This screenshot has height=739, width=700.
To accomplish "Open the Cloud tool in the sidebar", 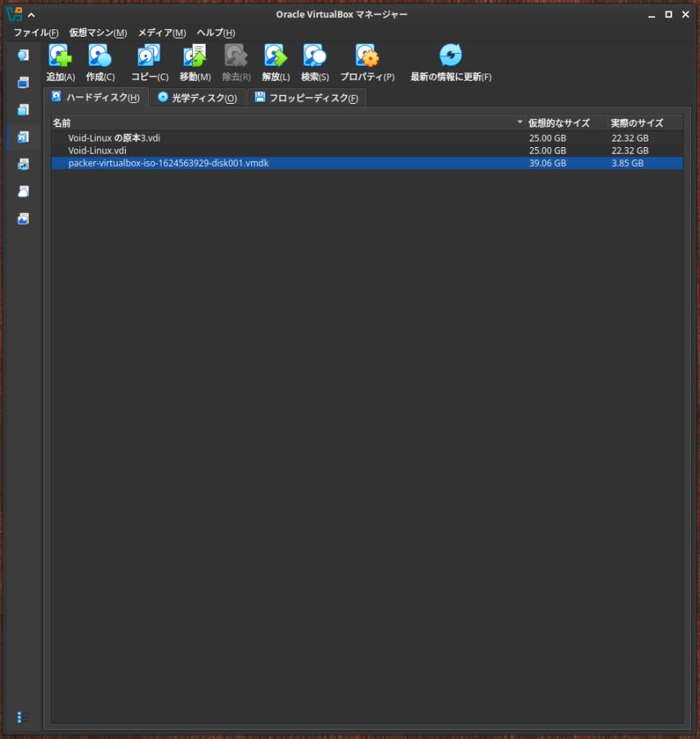I will 23,191.
